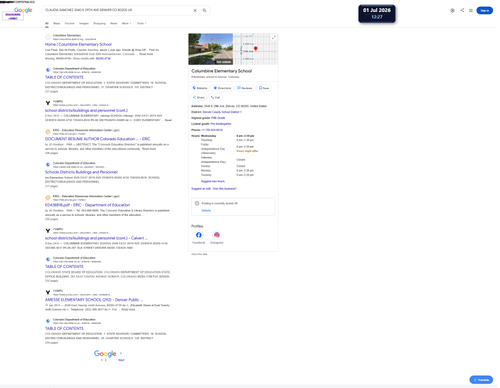
Task: Open the personnel (cont.) - Calvert result
Action: pyautogui.click(x=96, y=238)
